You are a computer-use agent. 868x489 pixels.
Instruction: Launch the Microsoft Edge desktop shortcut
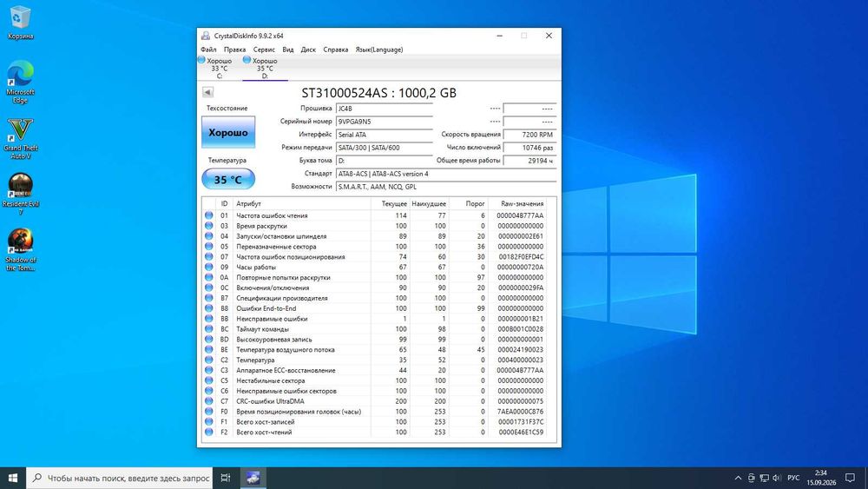point(20,82)
